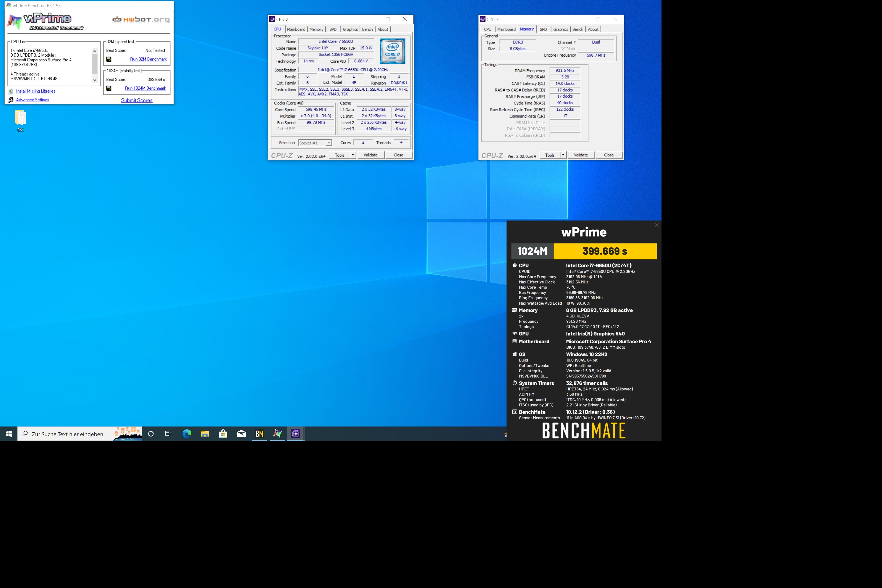Open the Mail app from the taskbar
This screenshot has height=588, width=882.
[241, 434]
